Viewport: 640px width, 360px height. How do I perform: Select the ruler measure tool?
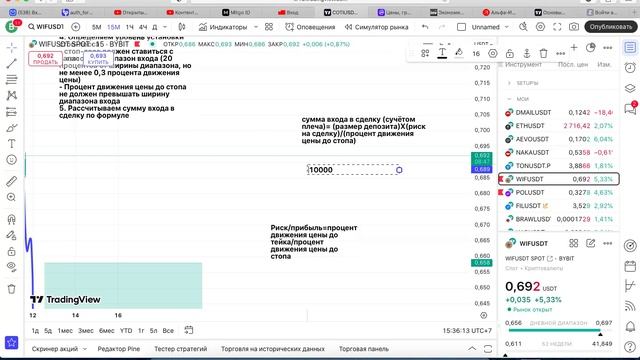pos(11,181)
